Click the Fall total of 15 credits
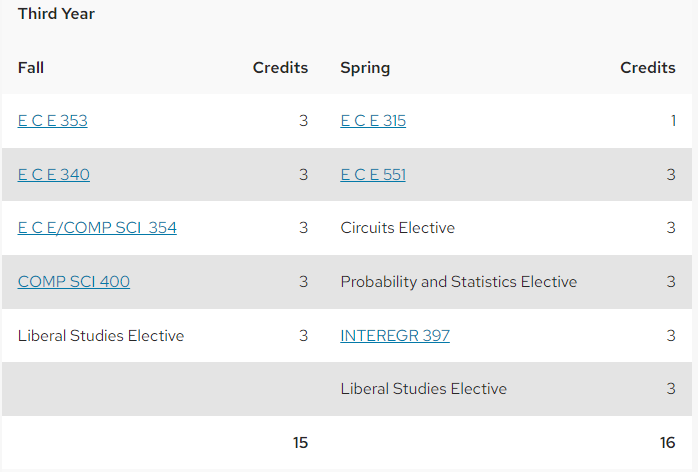The width and height of the screenshot is (698, 472). [300, 443]
